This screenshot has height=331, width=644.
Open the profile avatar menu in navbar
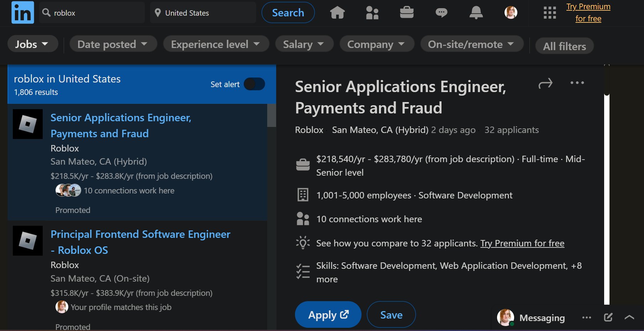(x=511, y=12)
